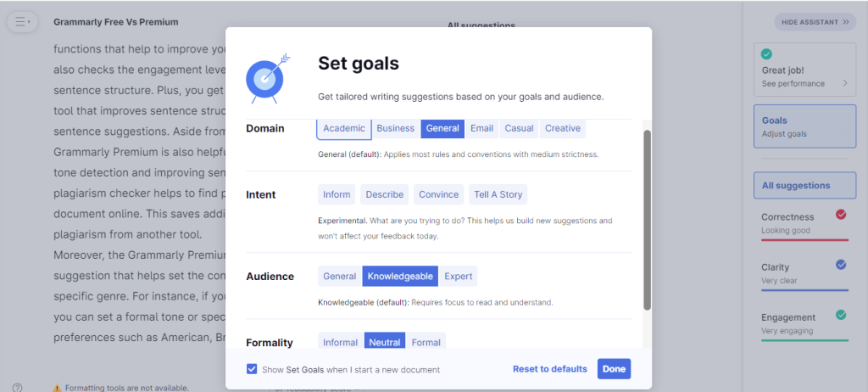
Task: Click the Knowledgeable (default) description text
Action: pyautogui.click(x=436, y=303)
